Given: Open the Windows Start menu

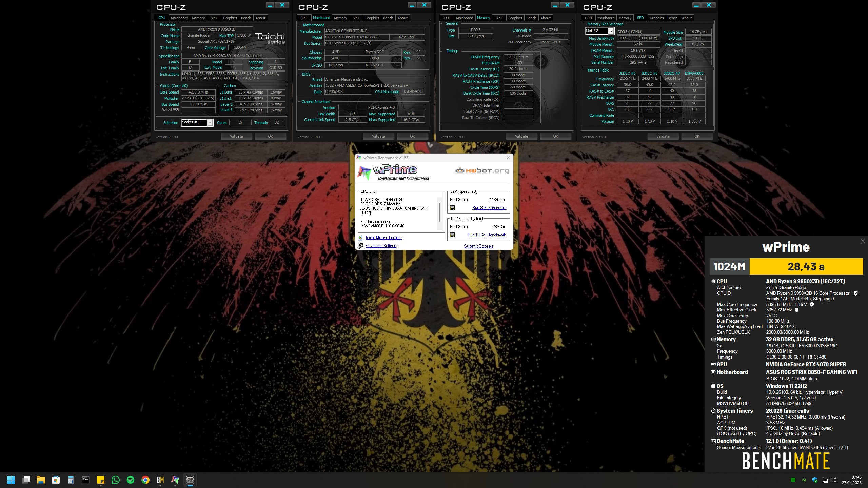Looking at the screenshot, I should point(11,480).
